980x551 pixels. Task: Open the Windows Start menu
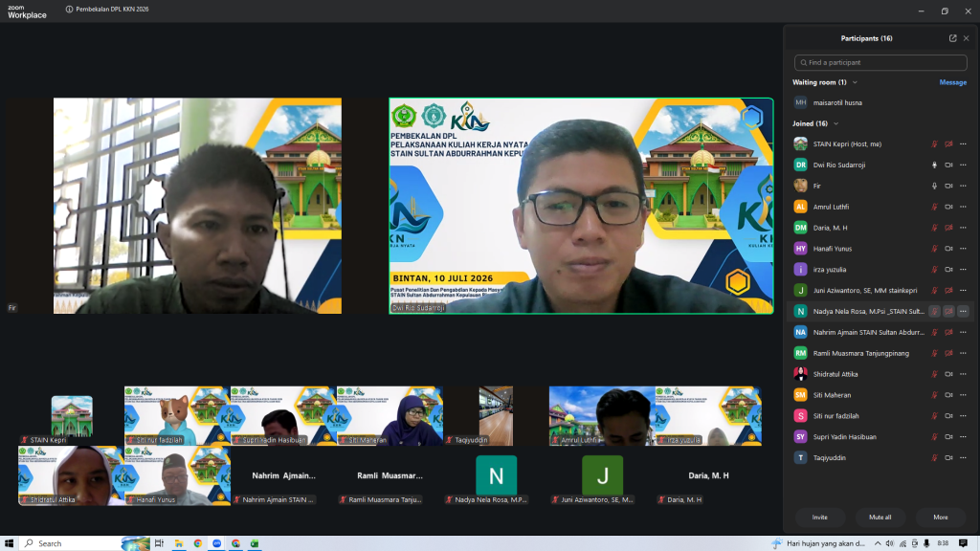tap(9, 543)
